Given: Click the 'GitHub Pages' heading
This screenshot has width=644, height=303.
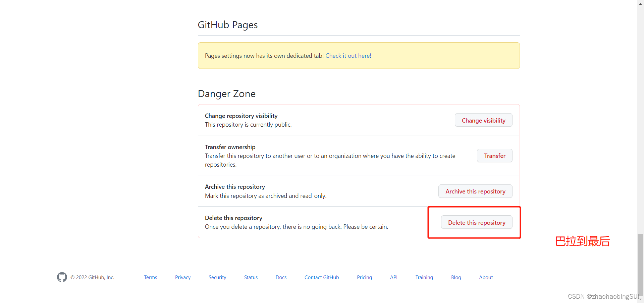Looking at the screenshot, I should coord(228,25).
